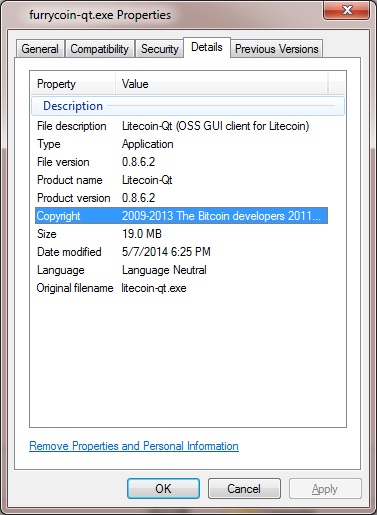Confirm with the OK button
Screen dimensions: 377x515
click(x=163, y=489)
